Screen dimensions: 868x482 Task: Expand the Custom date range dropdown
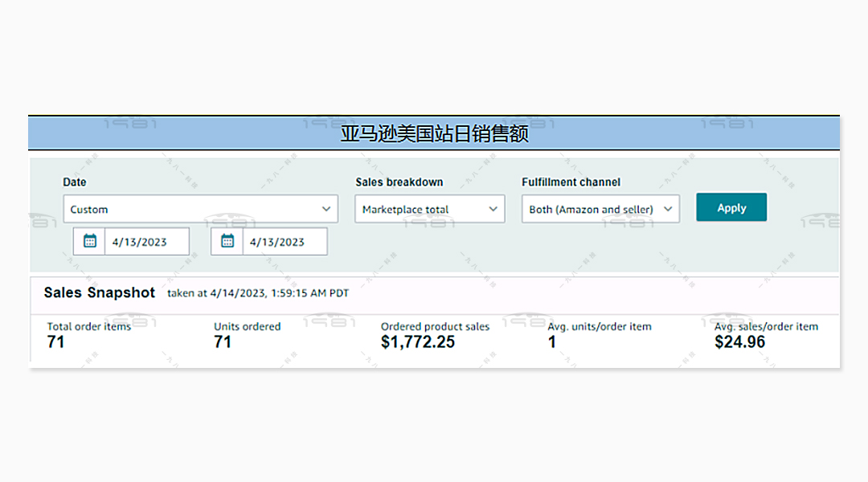click(200, 209)
